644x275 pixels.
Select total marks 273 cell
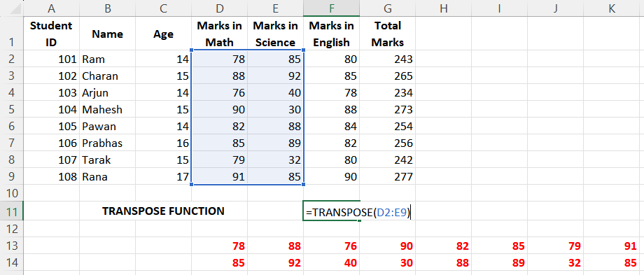point(387,110)
